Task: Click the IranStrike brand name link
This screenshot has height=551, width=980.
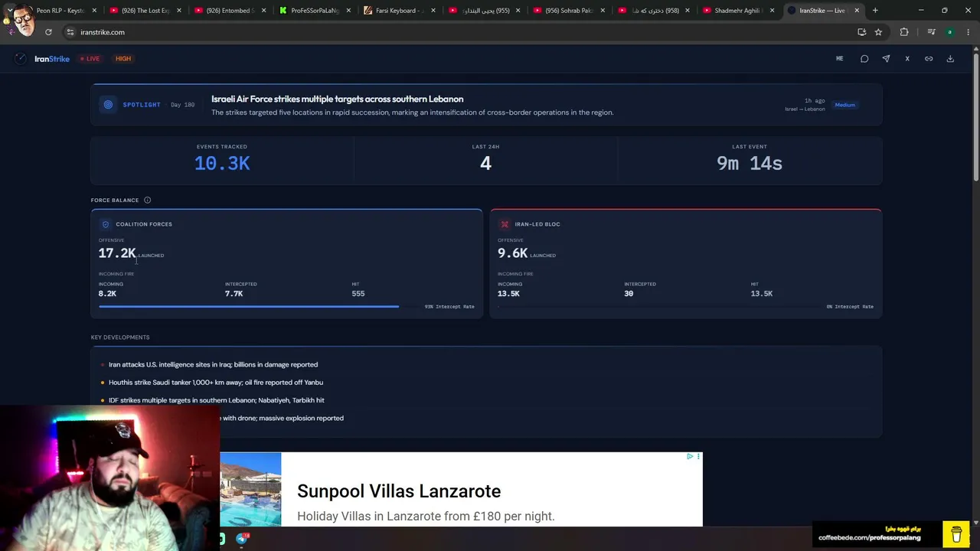Action: (x=52, y=59)
